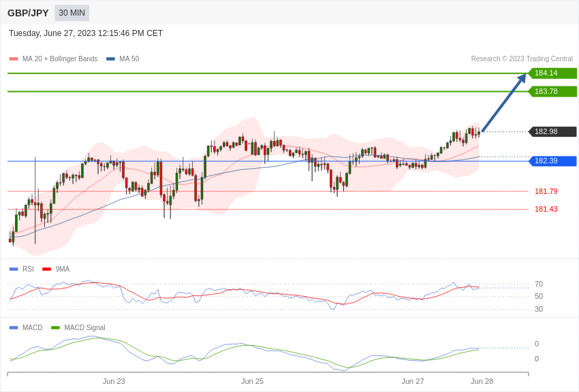
Task: Click the red MA 20 legend swatch
Action: pos(14,59)
